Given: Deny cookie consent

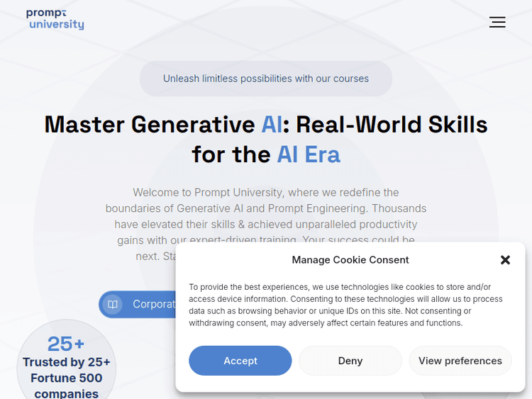Looking at the screenshot, I should coord(350,361).
